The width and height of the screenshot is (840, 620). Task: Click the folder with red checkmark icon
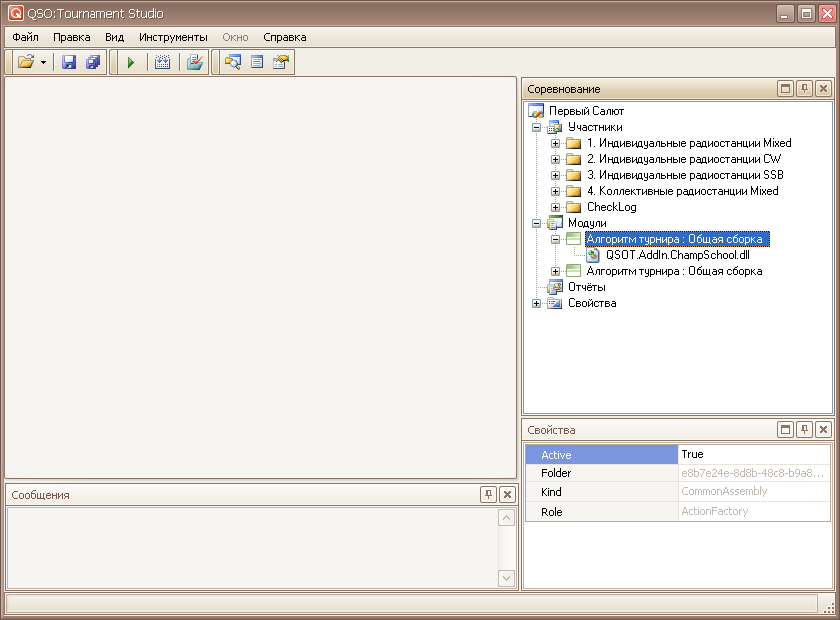[x=194, y=62]
